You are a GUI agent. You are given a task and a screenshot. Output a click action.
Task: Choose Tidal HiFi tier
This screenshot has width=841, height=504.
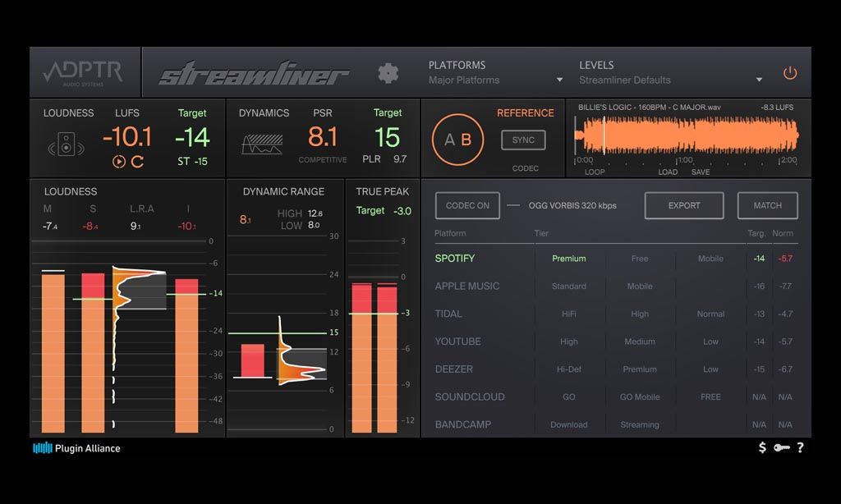pyautogui.click(x=569, y=314)
